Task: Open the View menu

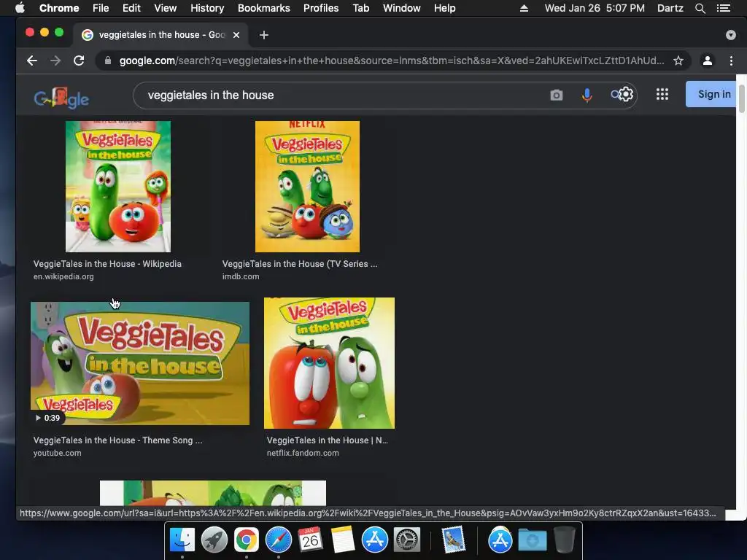Action: click(x=166, y=8)
